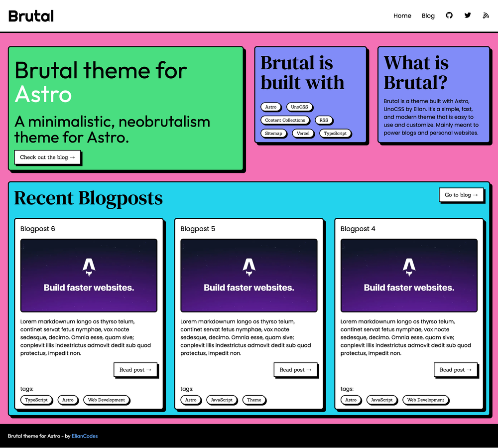
Task: Click the Vercel pill
Action: pyautogui.click(x=303, y=134)
